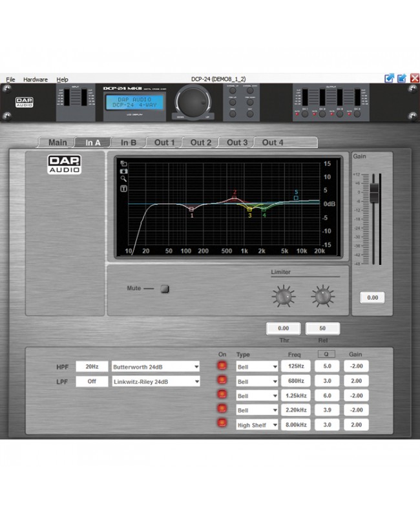Screen dimensions: 420x513
Task: Toggle On LED for 1.25kHz EQ band
Action: click(x=222, y=394)
